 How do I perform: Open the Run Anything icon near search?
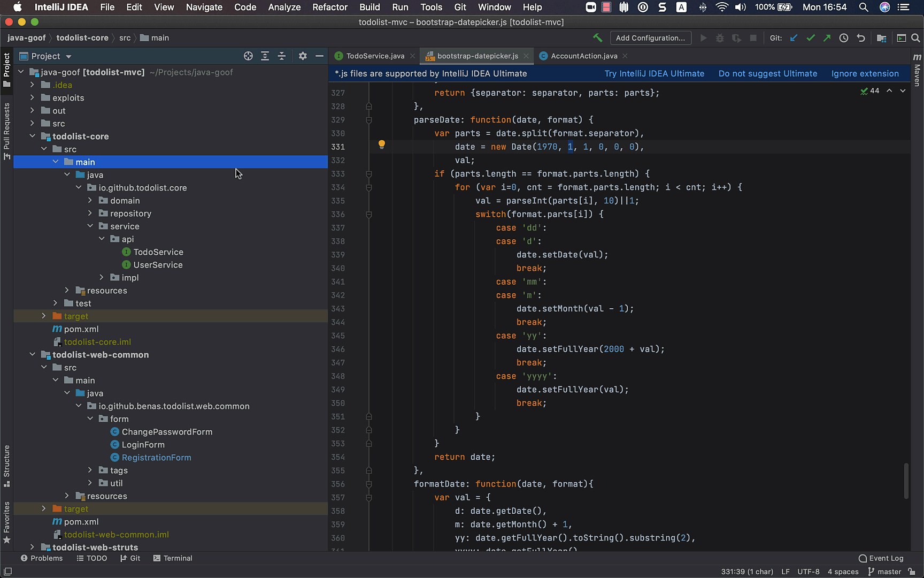(x=901, y=38)
